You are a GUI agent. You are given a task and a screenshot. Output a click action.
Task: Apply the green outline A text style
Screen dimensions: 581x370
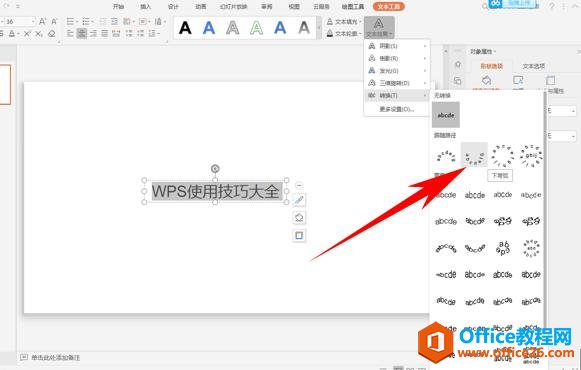[256, 28]
